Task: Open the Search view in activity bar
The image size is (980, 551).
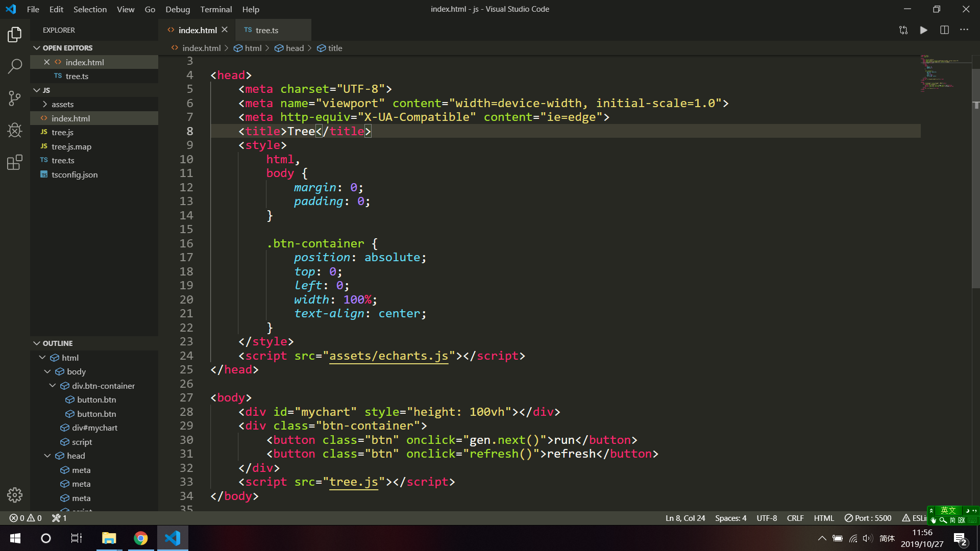Action: pos(15,66)
